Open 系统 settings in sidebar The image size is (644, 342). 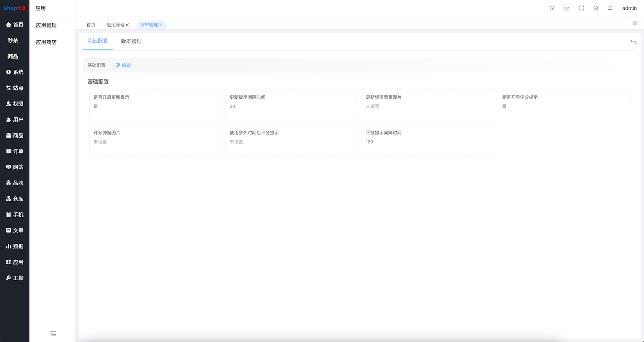pyautogui.click(x=14, y=72)
